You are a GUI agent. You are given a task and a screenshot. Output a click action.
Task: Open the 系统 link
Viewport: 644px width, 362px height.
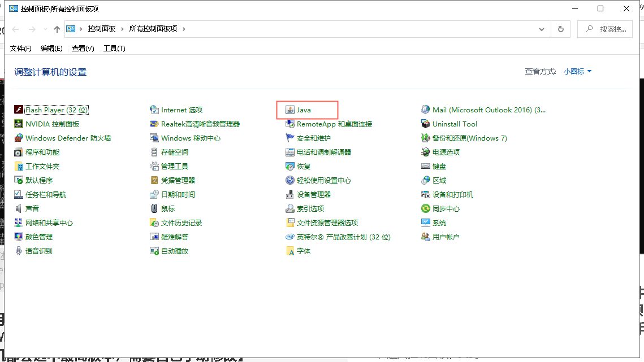[439, 223]
